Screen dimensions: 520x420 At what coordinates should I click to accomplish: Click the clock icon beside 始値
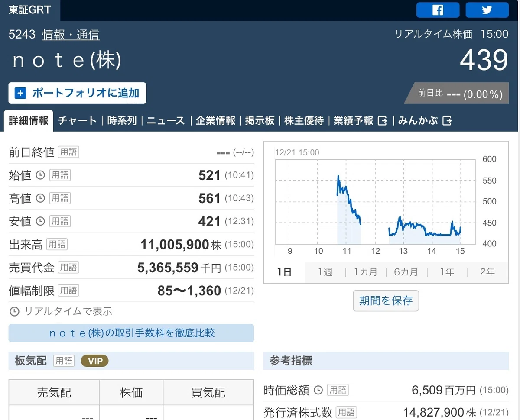(40, 175)
